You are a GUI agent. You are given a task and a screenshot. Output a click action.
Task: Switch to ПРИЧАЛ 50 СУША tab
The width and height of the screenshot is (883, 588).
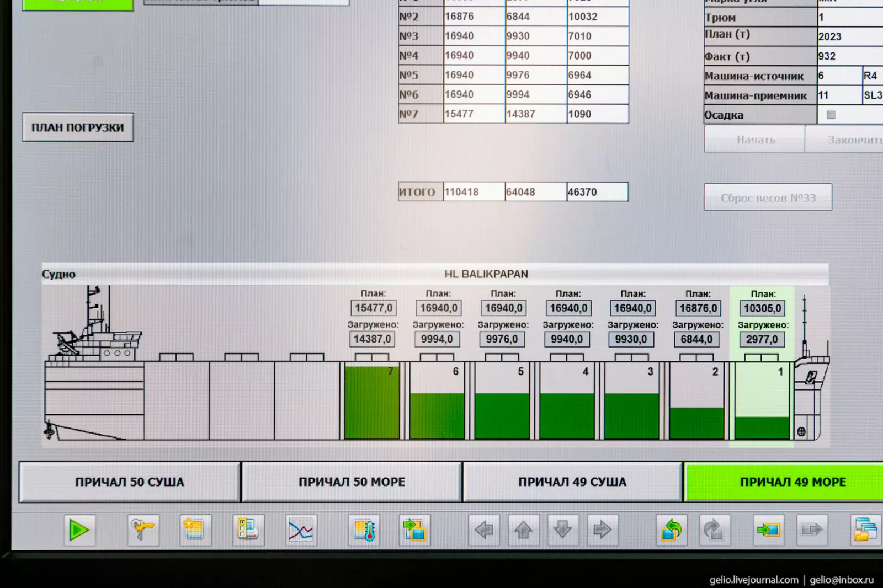pos(130,482)
